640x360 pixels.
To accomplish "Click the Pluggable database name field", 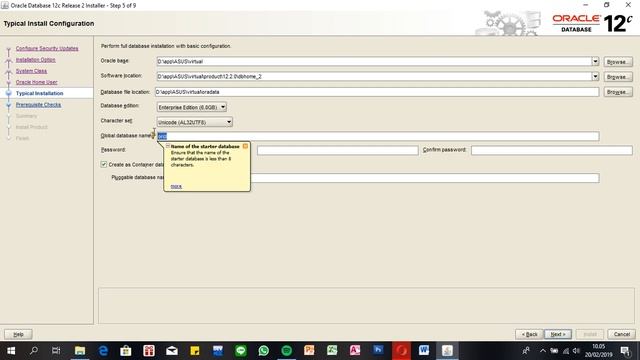I will 425,178.
